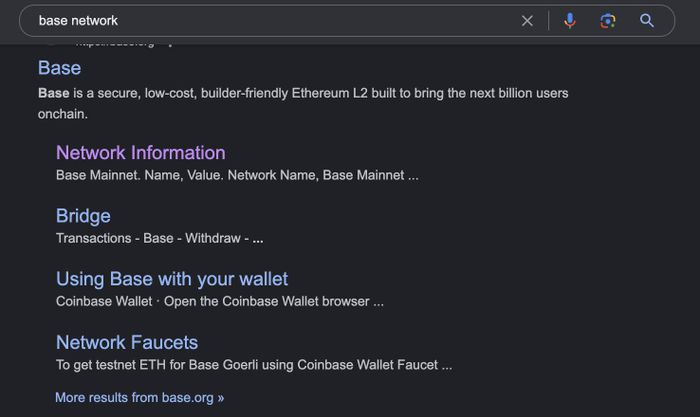The image size is (700, 417).
Task: Open the result options dots beside the URL
Action: coord(170,45)
